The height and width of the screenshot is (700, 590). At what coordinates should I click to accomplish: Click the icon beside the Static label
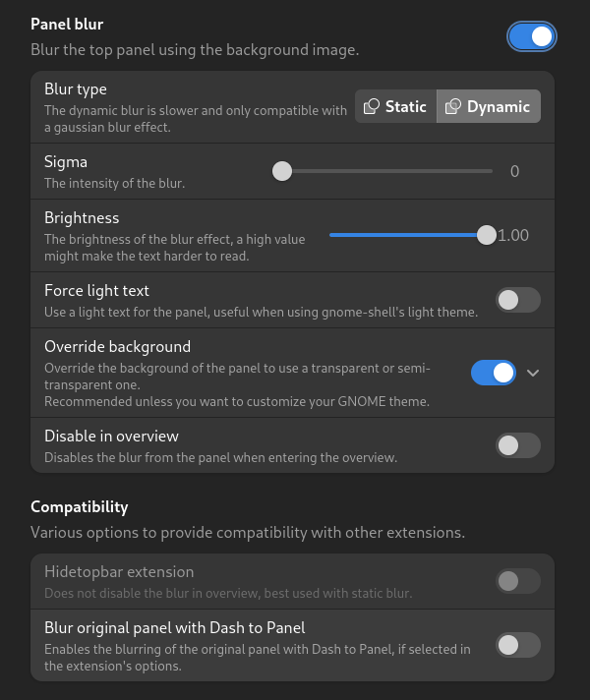click(372, 107)
